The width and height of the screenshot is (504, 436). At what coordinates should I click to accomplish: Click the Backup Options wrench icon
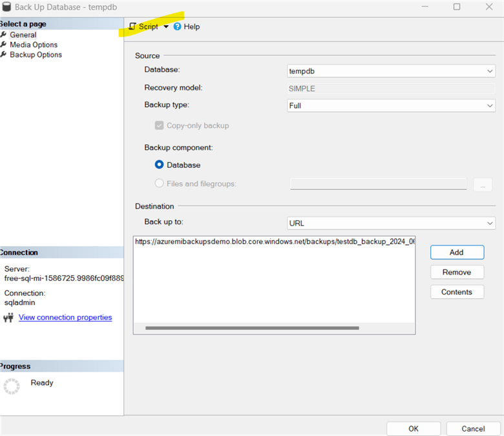pos(4,55)
